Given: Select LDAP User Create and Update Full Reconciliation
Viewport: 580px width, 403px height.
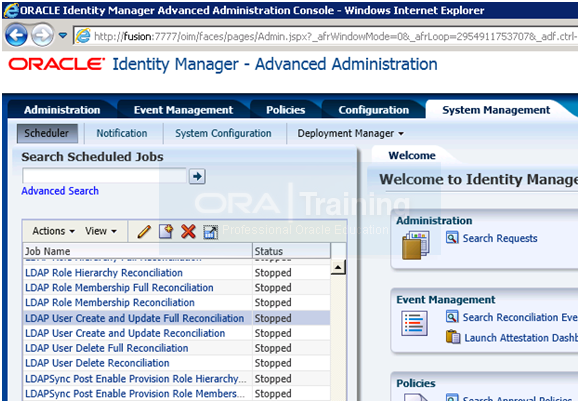Looking at the screenshot, I should pyautogui.click(x=135, y=318).
